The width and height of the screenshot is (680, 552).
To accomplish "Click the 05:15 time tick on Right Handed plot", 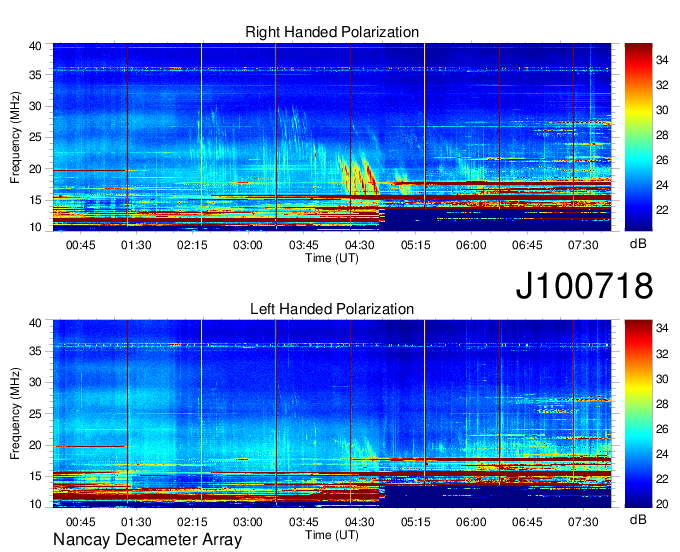I will (415, 245).
